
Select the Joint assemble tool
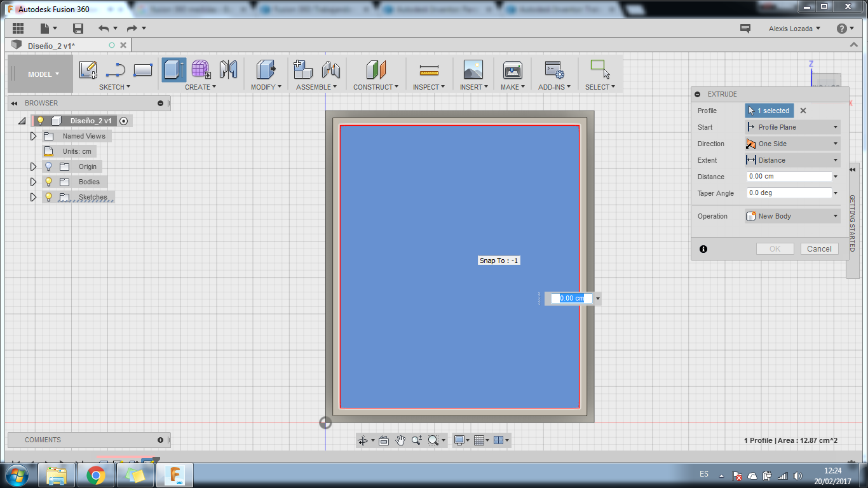330,70
